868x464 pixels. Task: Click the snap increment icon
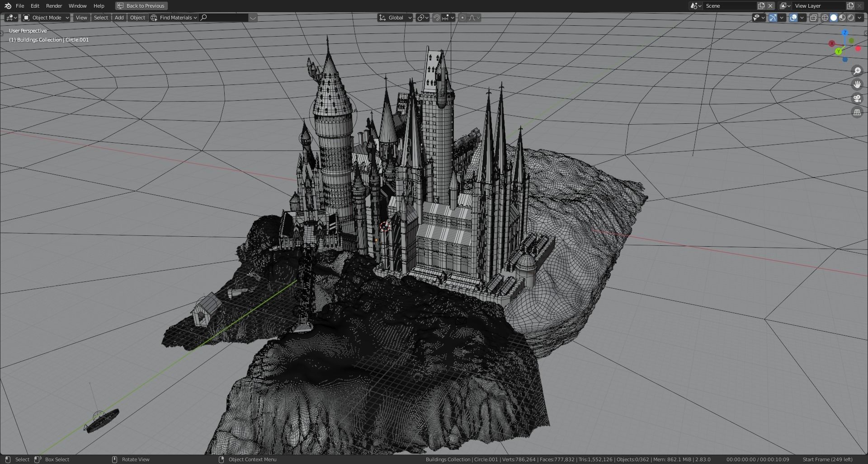(x=446, y=18)
